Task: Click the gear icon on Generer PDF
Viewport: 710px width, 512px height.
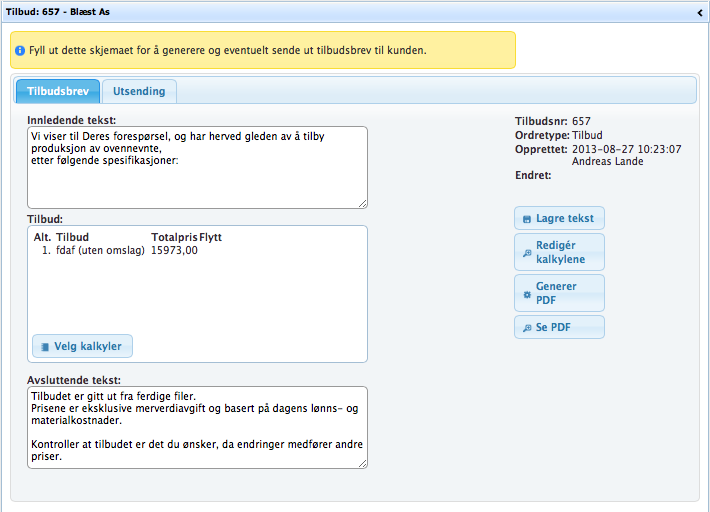Action: [527, 294]
